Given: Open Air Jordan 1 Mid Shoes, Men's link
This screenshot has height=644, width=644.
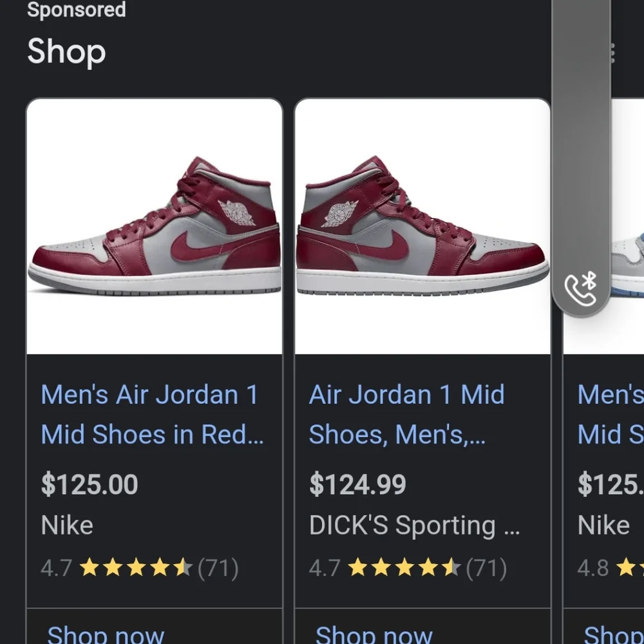Looking at the screenshot, I should point(406,414).
